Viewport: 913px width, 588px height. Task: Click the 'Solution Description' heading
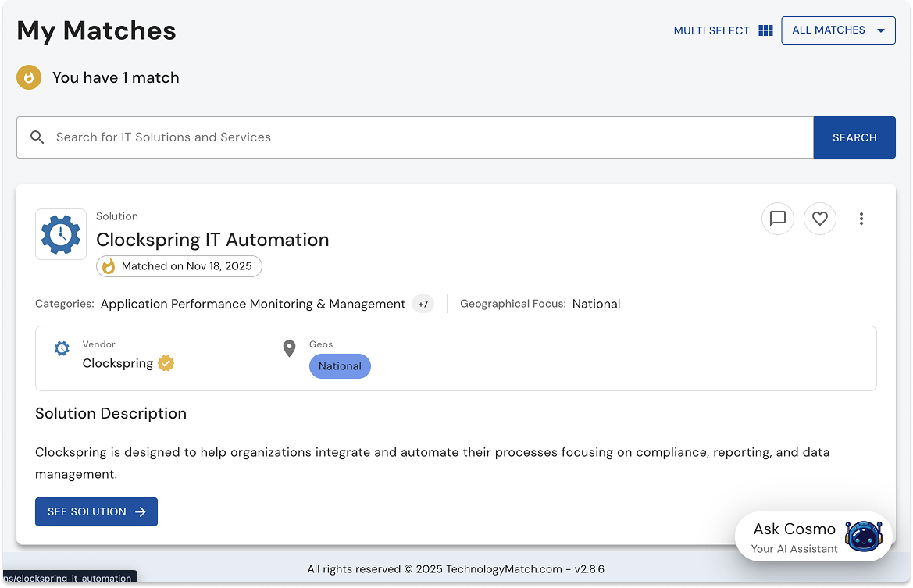[111, 413]
